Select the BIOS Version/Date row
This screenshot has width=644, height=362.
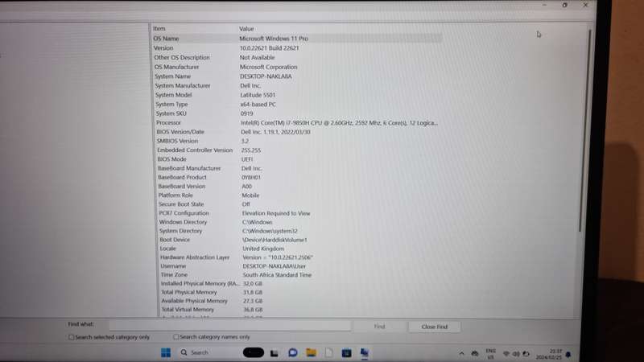(x=299, y=132)
